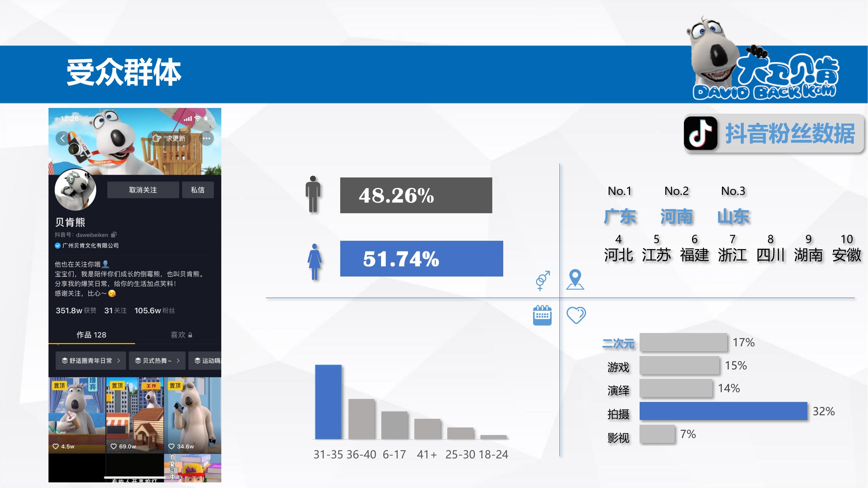Click the map location pin icon

click(575, 279)
